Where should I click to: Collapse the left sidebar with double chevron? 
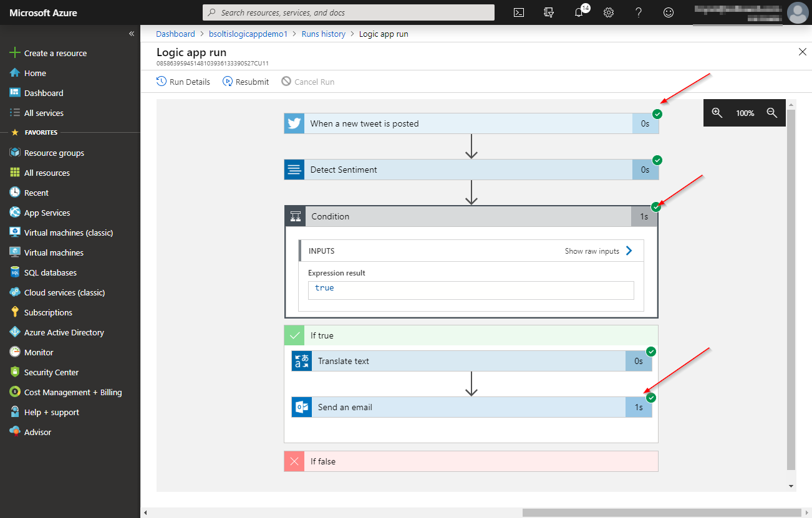(x=132, y=34)
